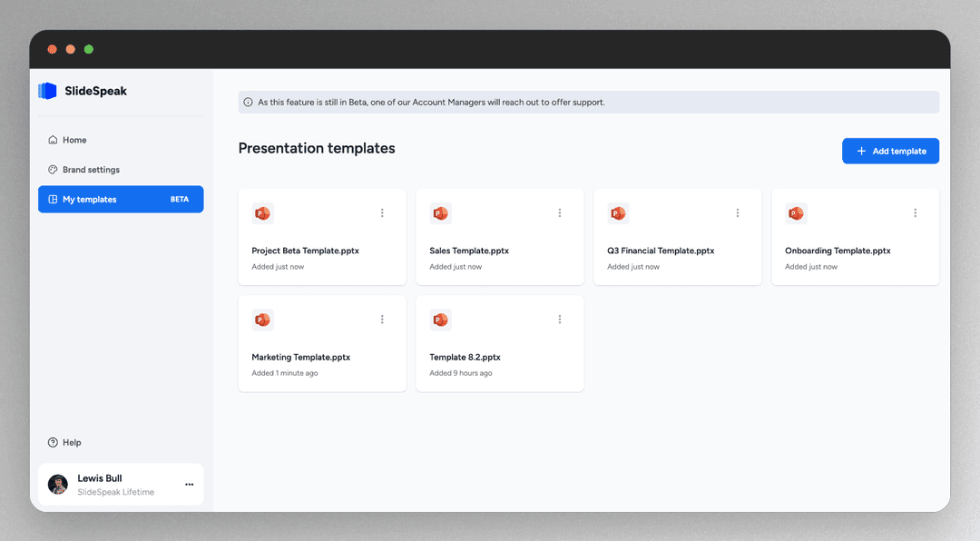Expand the Q3 Financial Template options menu

[x=738, y=213]
